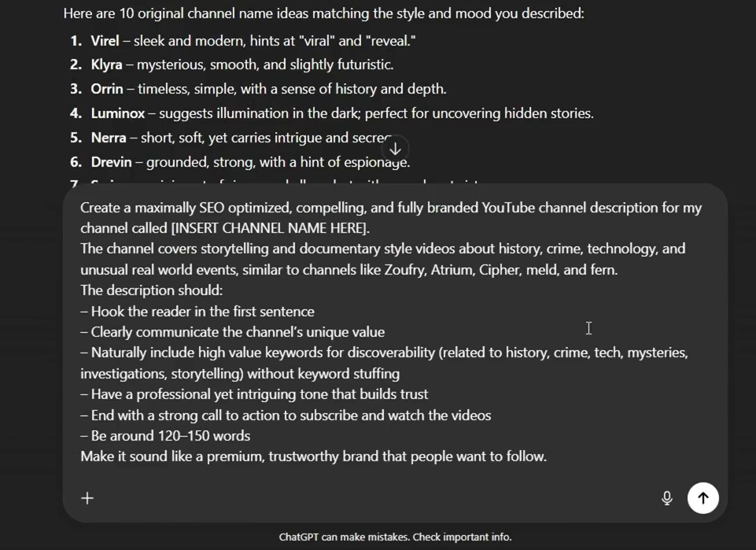Send the prompt with the up-arrow button
Screen dimensions: 756x550
point(703,498)
